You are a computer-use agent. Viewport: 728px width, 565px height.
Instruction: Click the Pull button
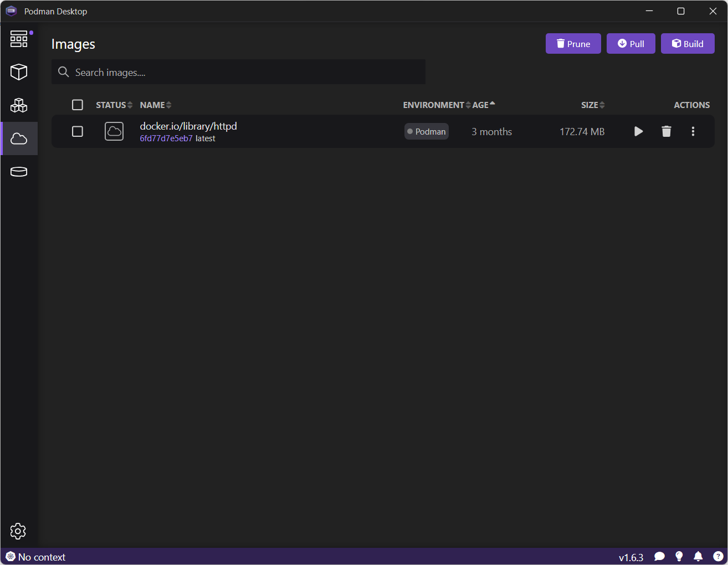pos(630,44)
